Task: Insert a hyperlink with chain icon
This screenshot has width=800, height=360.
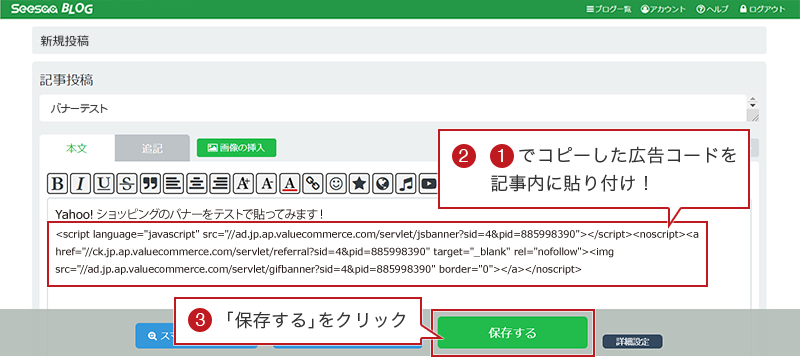Action: (x=313, y=184)
